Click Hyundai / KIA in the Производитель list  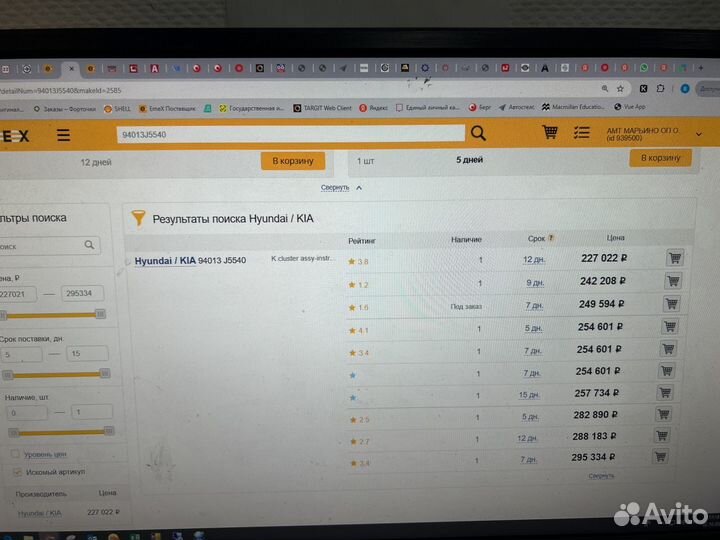39,513
